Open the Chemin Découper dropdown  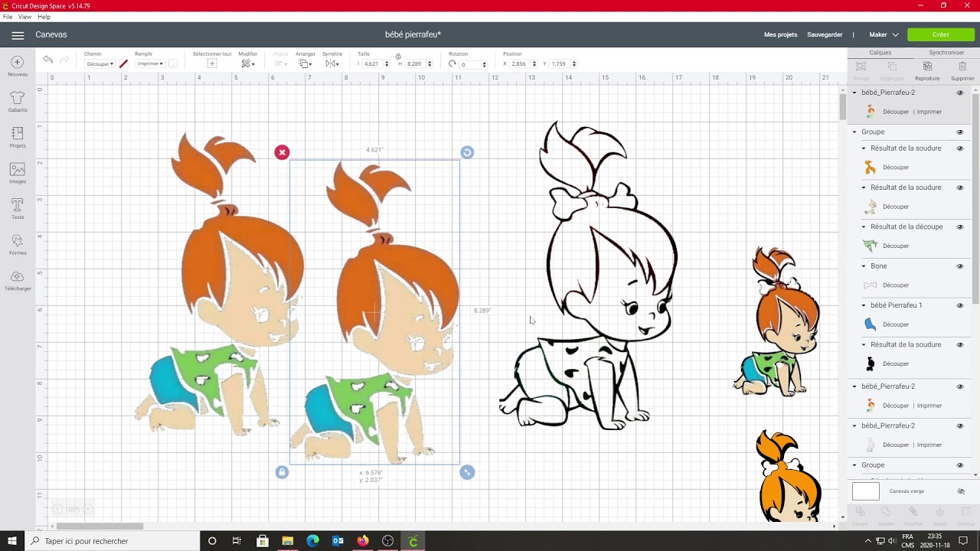coord(100,64)
